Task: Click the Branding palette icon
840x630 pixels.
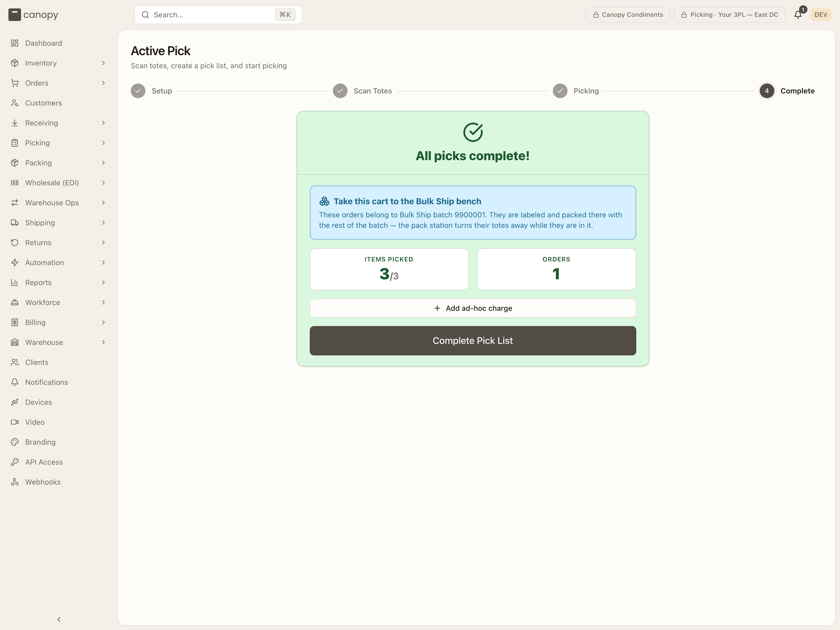Action: click(x=14, y=442)
